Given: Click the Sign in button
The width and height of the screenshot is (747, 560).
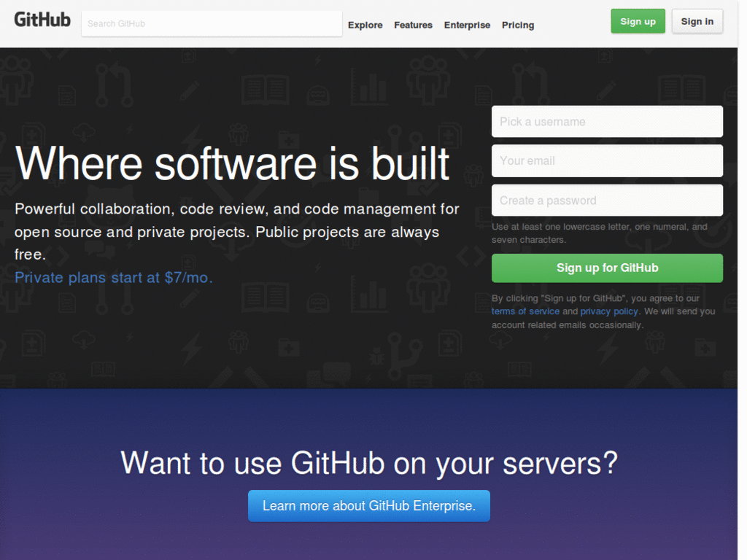Looking at the screenshot, I should [697, 20].
